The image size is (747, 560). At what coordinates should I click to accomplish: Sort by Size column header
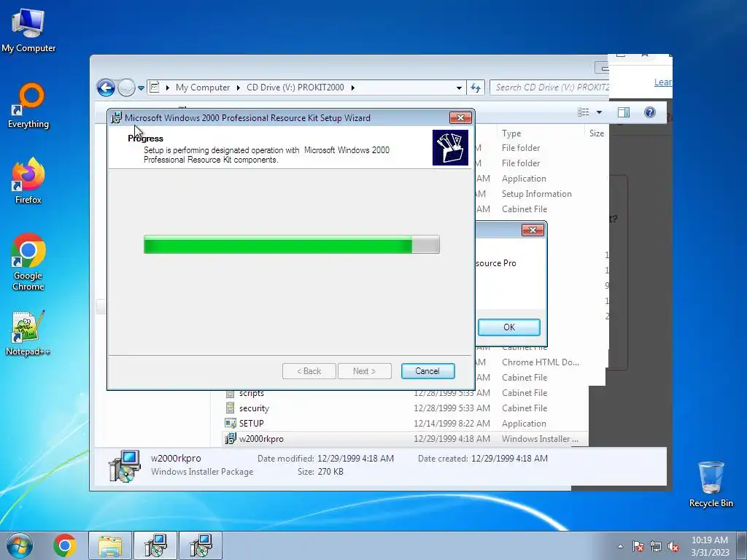pyautogui.click(x=596, y=133)
